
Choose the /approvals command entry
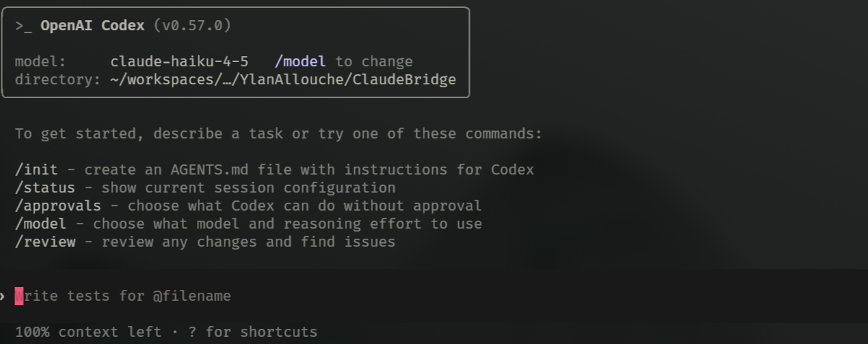(58, 206)
